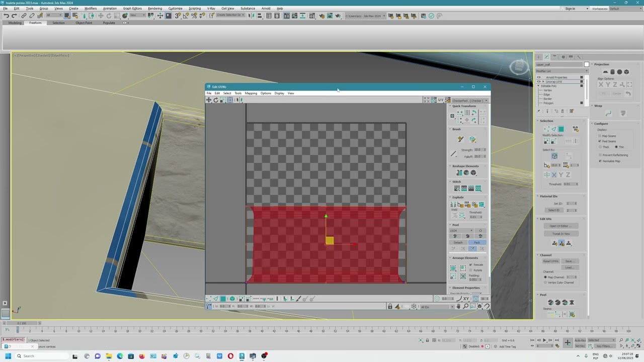644x362 pixels.
Task: Select Polygon selection mode in Selection rollout
Action: (561, 129)
